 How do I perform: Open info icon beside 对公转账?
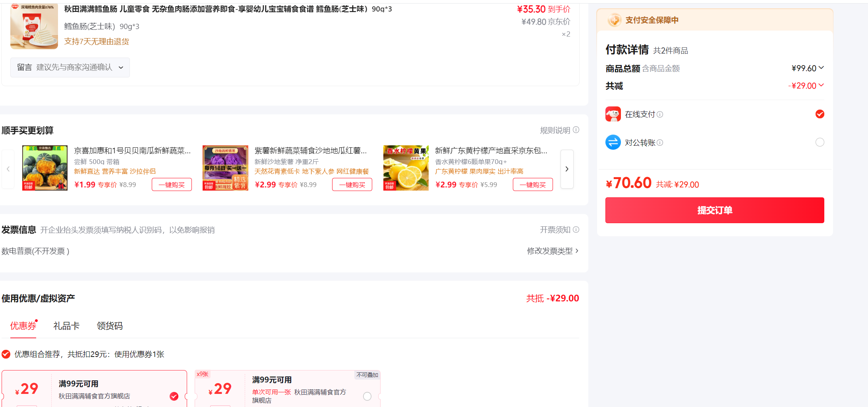coord(660,143)
